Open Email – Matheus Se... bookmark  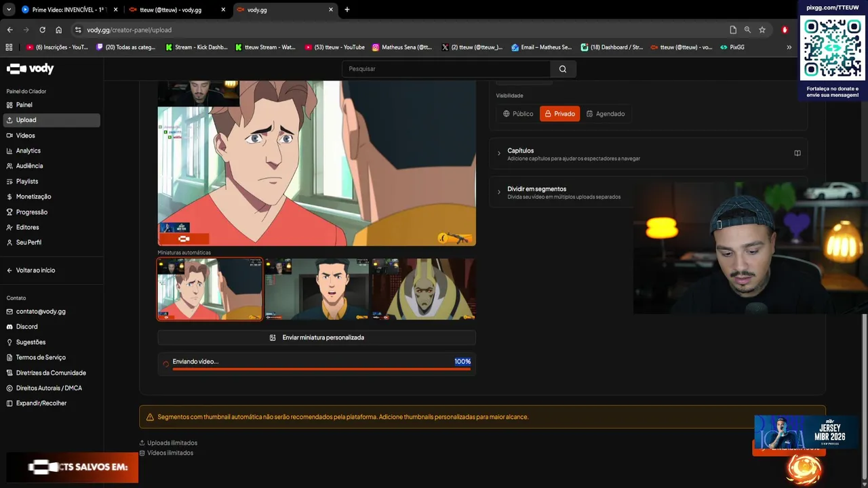[x=541, y=47]
